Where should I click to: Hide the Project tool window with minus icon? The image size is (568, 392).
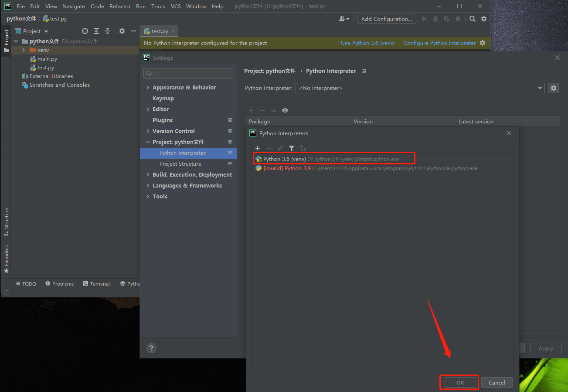[x=133, y=31]
